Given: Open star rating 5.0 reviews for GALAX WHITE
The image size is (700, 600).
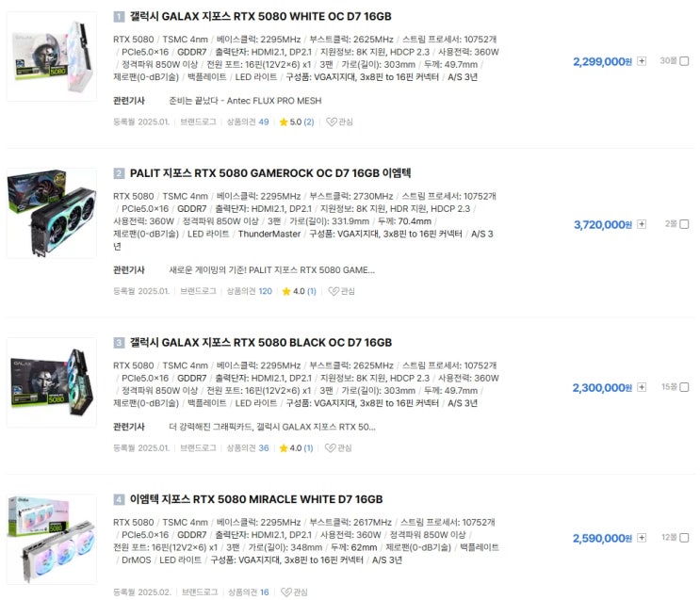Looking at the screenshot, I should [297, 122].
